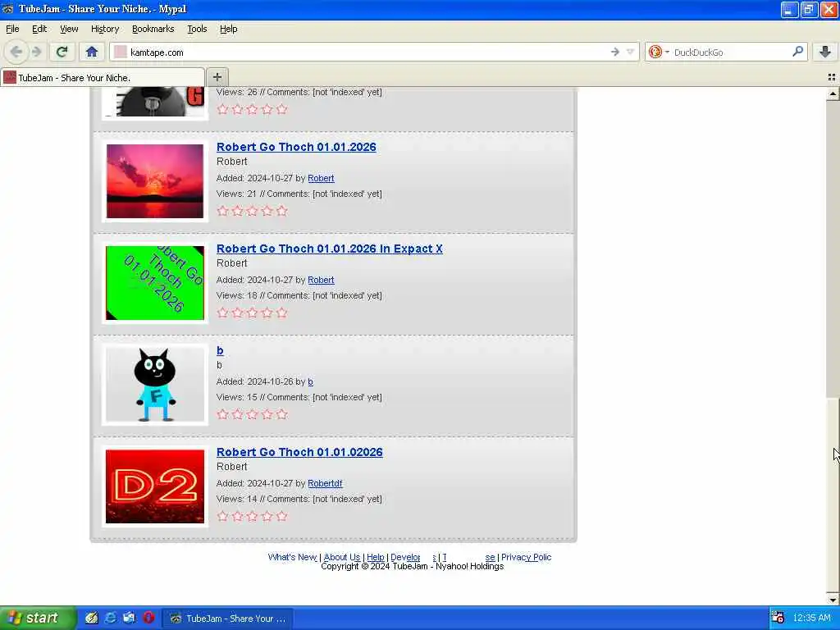Visit uploader Robertdf's profile
This screenshot has height=630, width=840.
[325, 483]
